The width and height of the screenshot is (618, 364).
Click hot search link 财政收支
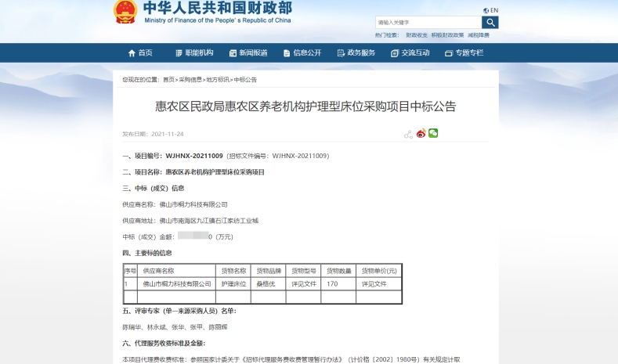(417, 35)
